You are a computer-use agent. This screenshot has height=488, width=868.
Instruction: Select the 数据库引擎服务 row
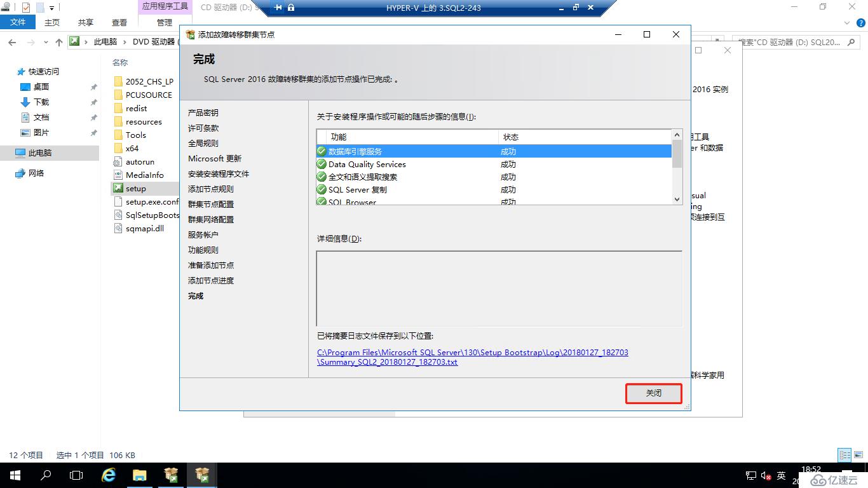coord(494,151)
